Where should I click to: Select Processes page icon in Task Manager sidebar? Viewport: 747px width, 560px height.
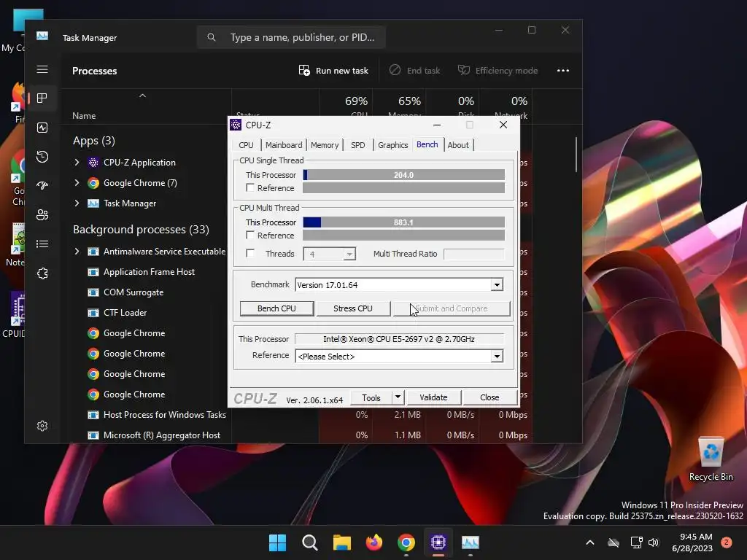point(42,98)
